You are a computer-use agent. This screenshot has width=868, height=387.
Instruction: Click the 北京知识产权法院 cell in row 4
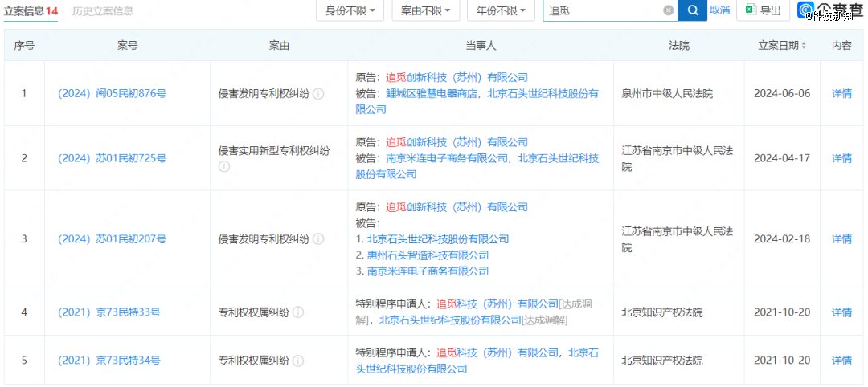click(x=662, y=313)
